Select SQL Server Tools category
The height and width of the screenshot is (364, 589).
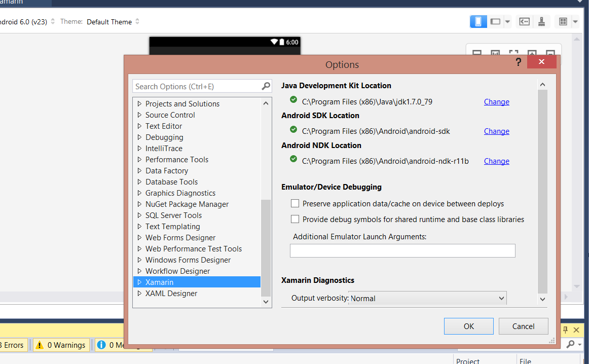point(173,215)
